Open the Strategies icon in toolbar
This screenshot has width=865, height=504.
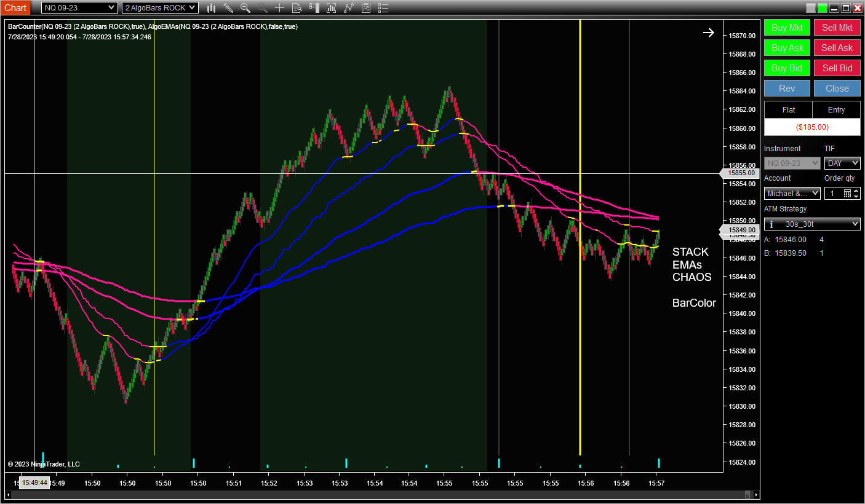349,8
